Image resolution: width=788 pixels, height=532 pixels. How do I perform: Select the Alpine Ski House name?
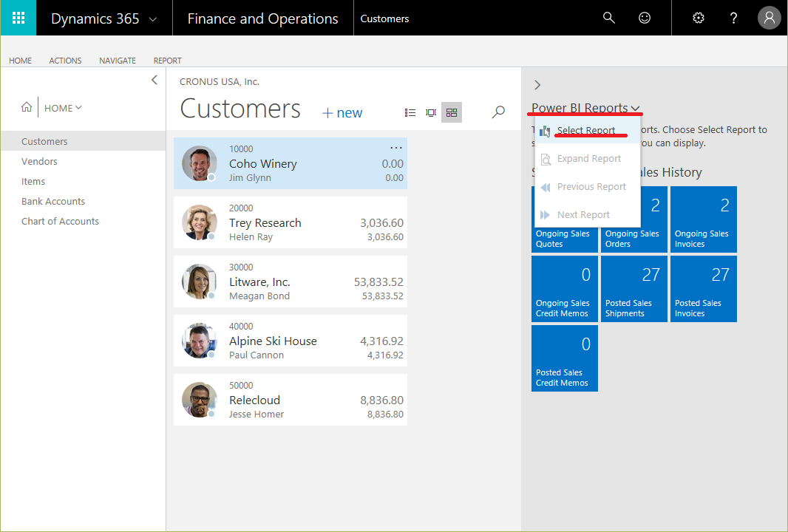(x=273, y=341)
